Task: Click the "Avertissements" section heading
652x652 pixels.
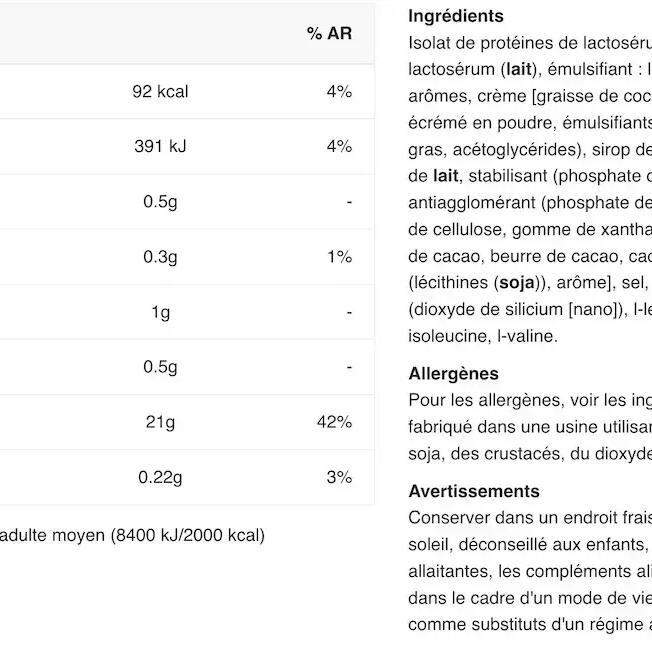Action: tap(474, 491)
